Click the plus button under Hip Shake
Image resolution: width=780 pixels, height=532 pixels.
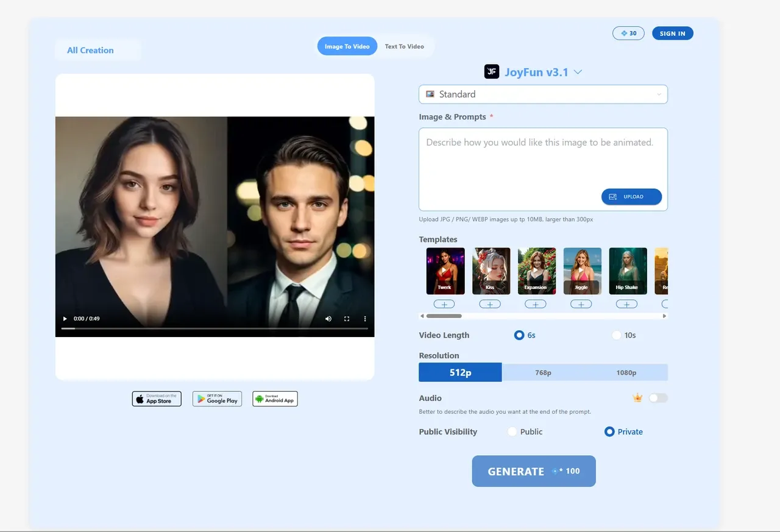click(626, 304)
